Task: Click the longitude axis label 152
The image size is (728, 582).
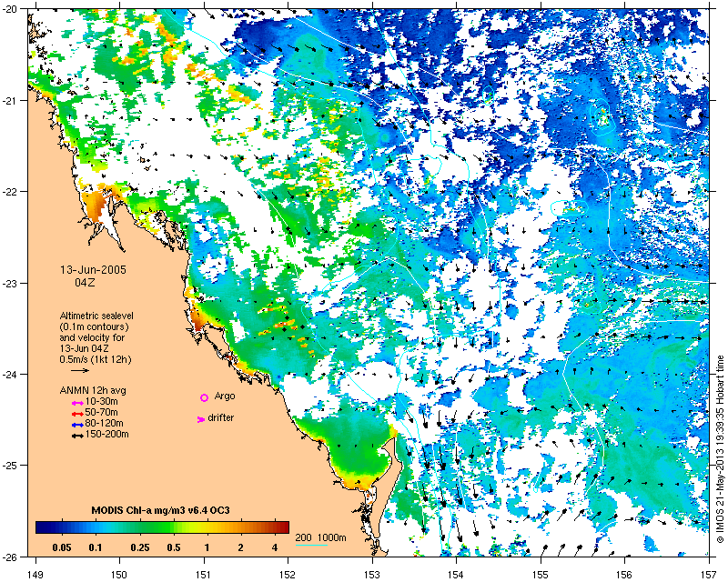Action: point(288,574)
